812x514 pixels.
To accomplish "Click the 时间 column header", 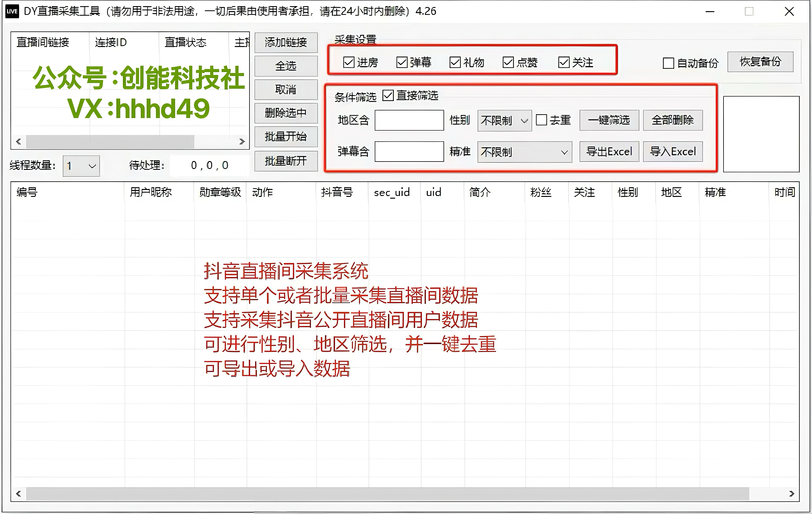I will pyautogui.click(x=784, y=192).
